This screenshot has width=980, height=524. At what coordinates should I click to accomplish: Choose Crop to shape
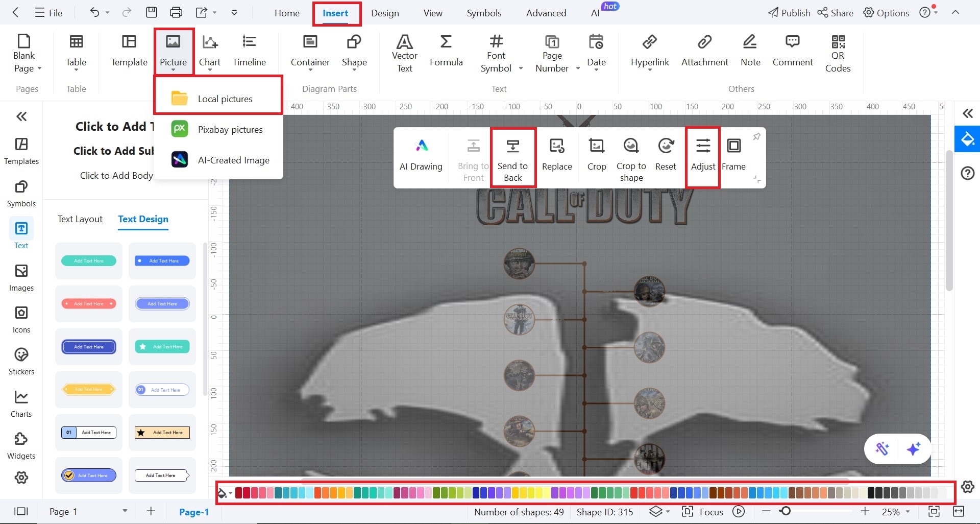[x=631, y=160]
